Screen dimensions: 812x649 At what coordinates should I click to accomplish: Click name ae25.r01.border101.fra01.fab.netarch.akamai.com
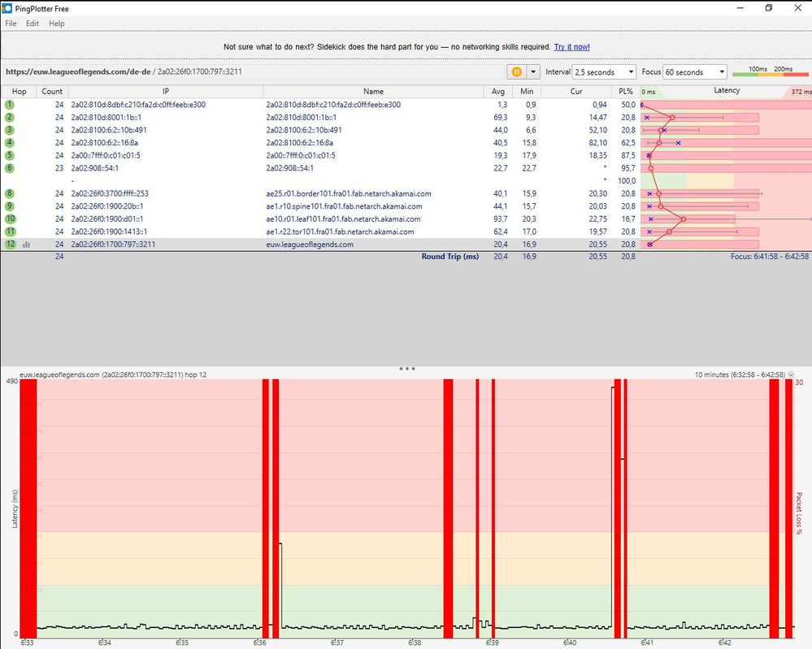(349, 193)
